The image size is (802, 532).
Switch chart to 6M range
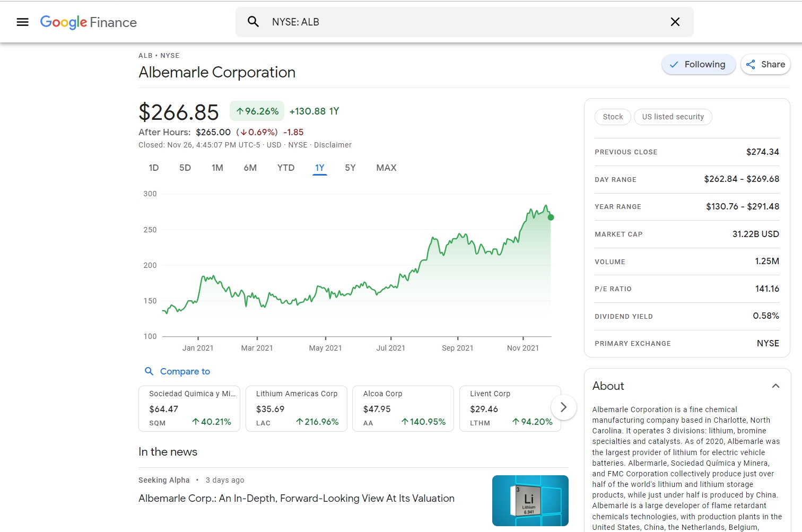(250, 168)
